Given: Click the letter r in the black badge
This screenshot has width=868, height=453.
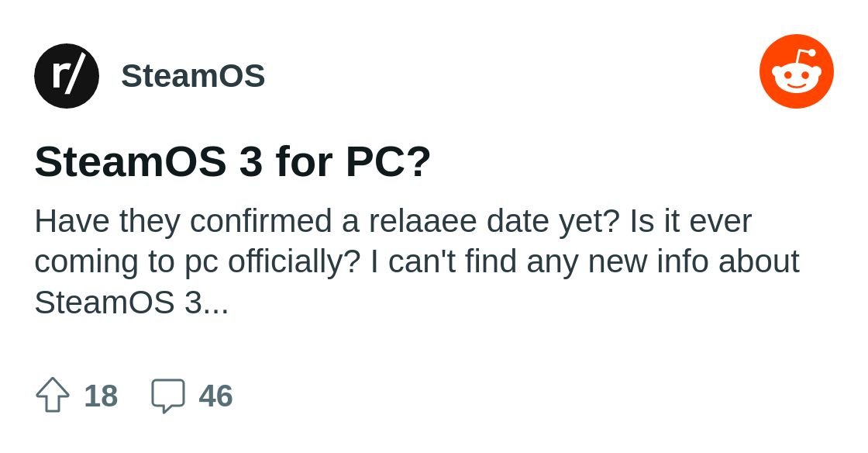Looking at the screenshot, I should pyautogui.click(x=60, y=77).
